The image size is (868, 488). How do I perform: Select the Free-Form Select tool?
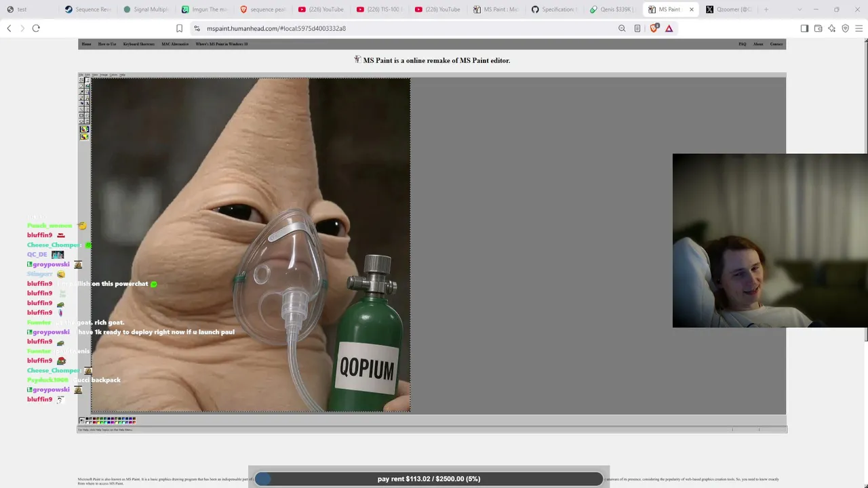coord(81,81)
